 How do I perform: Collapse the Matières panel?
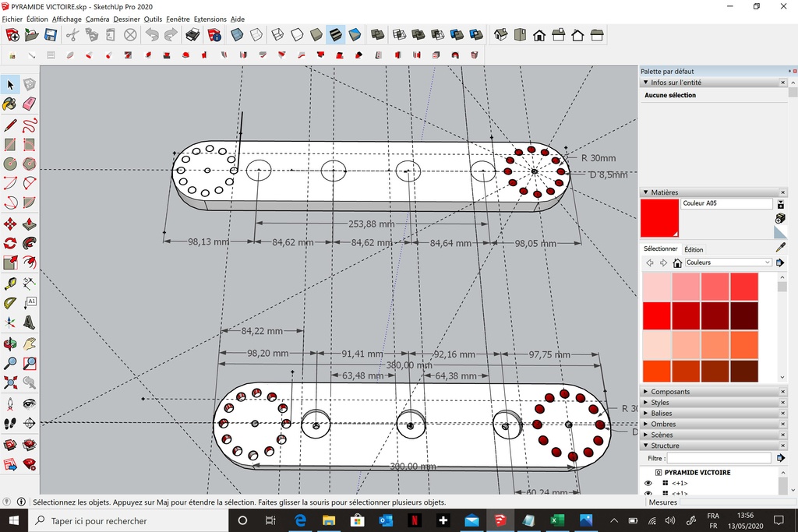pos(646,192)
